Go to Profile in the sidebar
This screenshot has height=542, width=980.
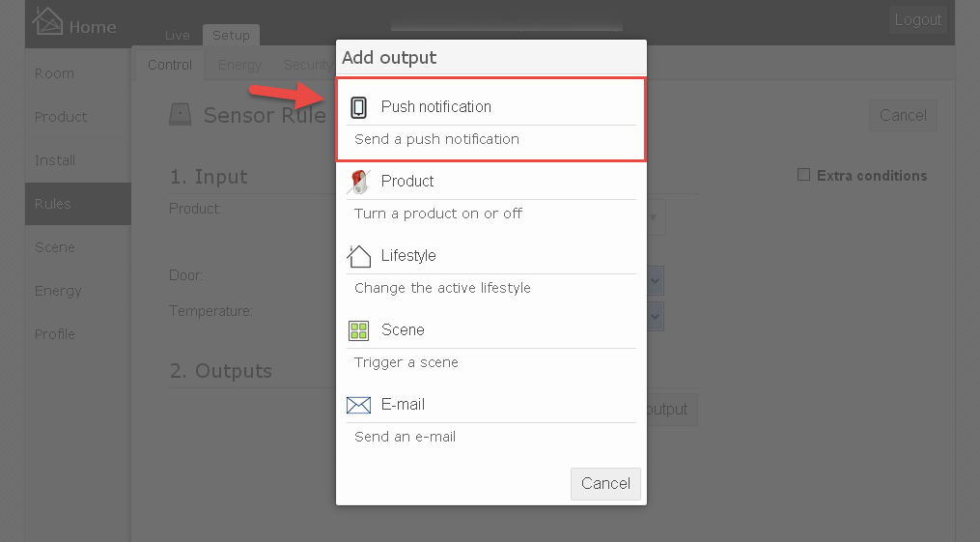click(x=78, y=334)
